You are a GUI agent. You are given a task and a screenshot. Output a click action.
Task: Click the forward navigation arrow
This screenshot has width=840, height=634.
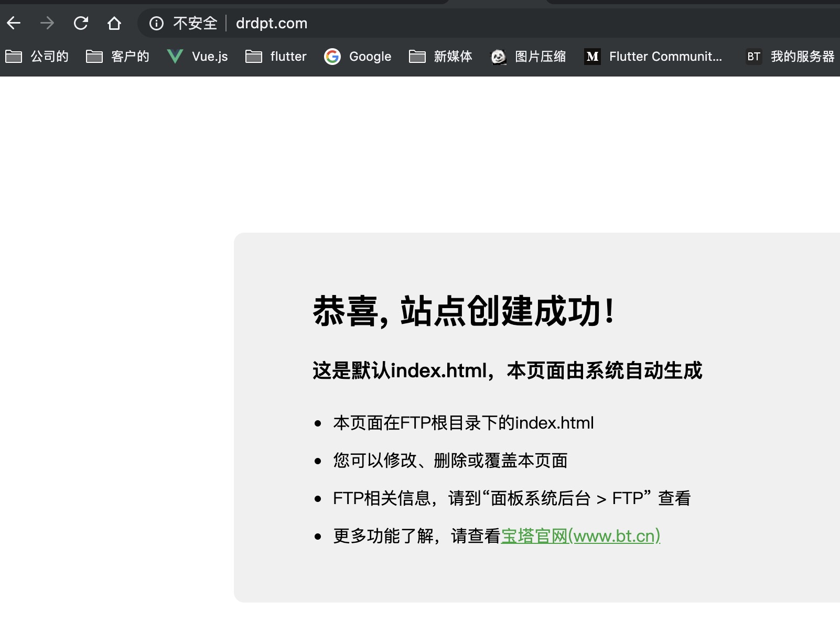(x=47, y=23)
